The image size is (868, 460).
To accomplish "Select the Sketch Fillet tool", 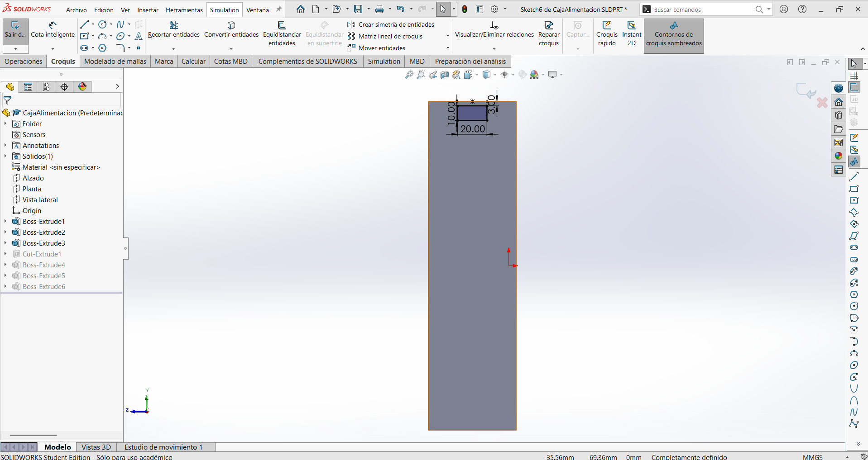I will tap(120, 48).
